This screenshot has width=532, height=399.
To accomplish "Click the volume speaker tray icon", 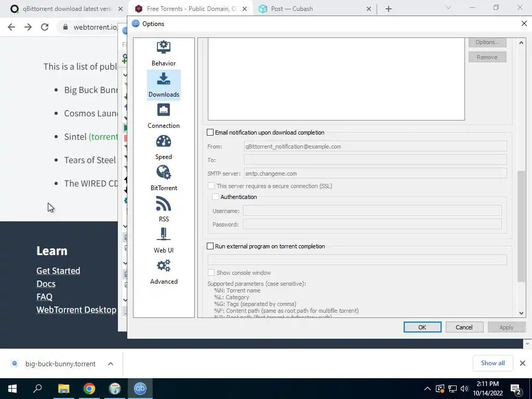I will pos(464,389).
